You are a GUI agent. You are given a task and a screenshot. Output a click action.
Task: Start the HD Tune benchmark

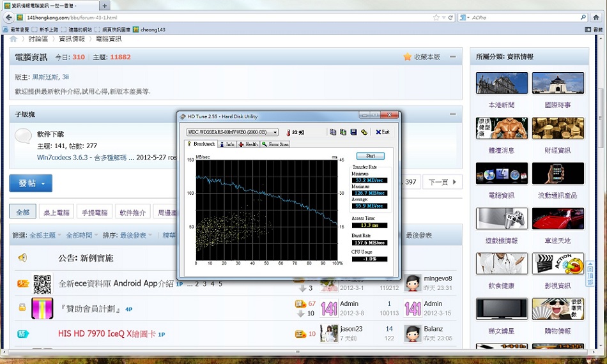point(370,156)
